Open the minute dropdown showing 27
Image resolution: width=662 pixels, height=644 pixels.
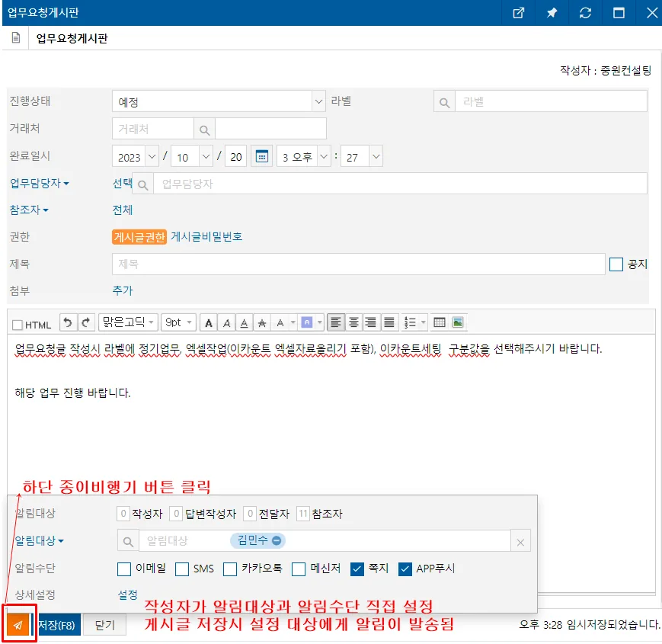point(362,157)
